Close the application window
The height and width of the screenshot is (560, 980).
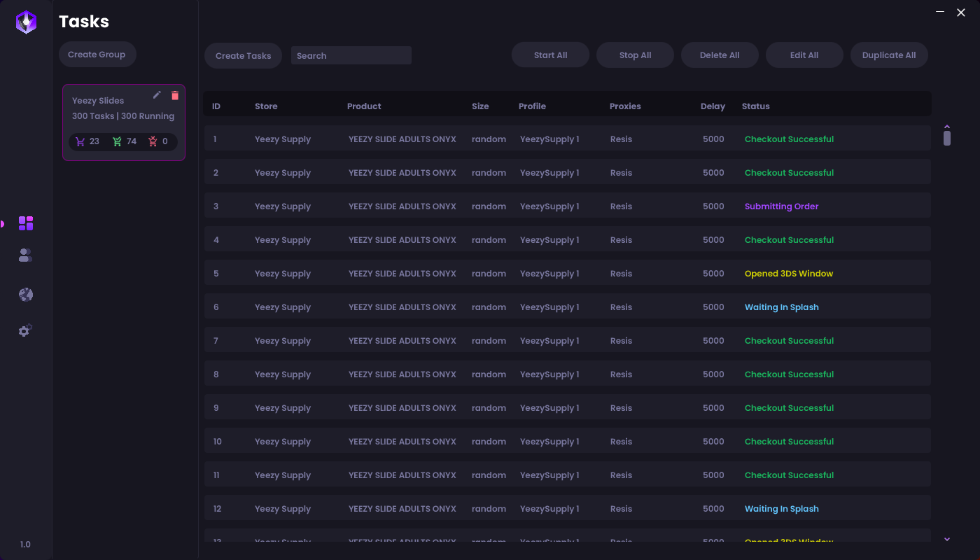[961, 12]
